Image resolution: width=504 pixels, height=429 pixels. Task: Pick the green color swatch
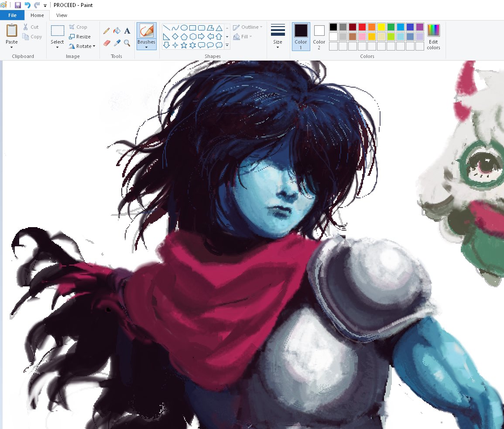391,27
